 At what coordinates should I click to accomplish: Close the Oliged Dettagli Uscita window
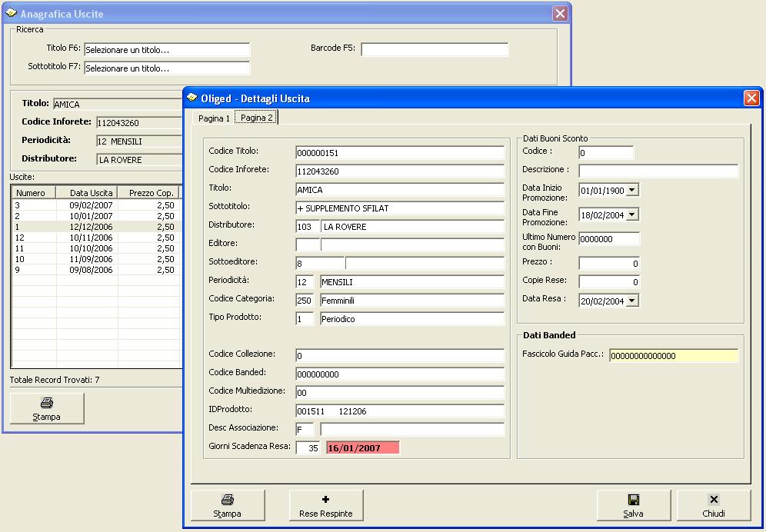pos(751,98)
